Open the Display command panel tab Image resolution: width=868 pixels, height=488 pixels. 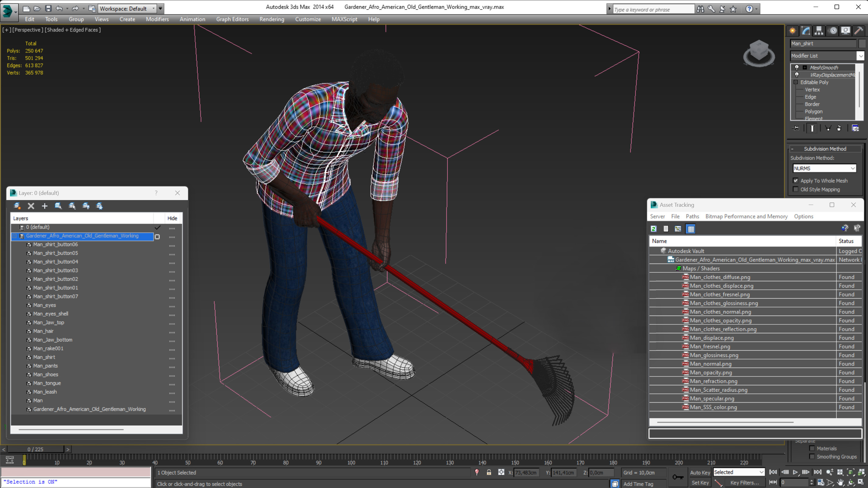pyautogui.click(x=845, y=31)
